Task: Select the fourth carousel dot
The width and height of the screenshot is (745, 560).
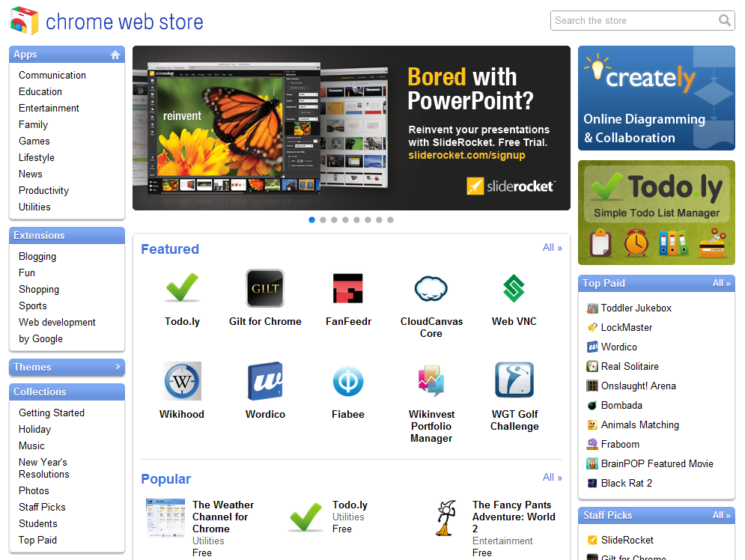Action: point(345,220)
